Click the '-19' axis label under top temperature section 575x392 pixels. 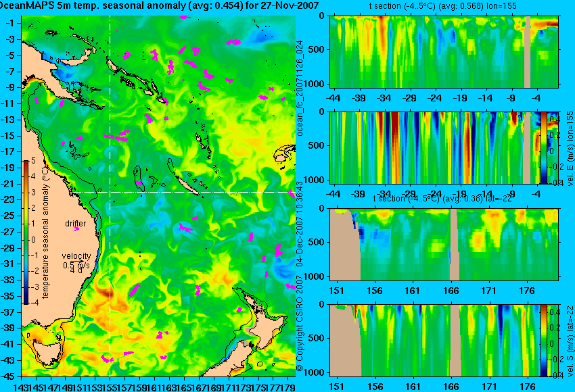click(460, 98)
